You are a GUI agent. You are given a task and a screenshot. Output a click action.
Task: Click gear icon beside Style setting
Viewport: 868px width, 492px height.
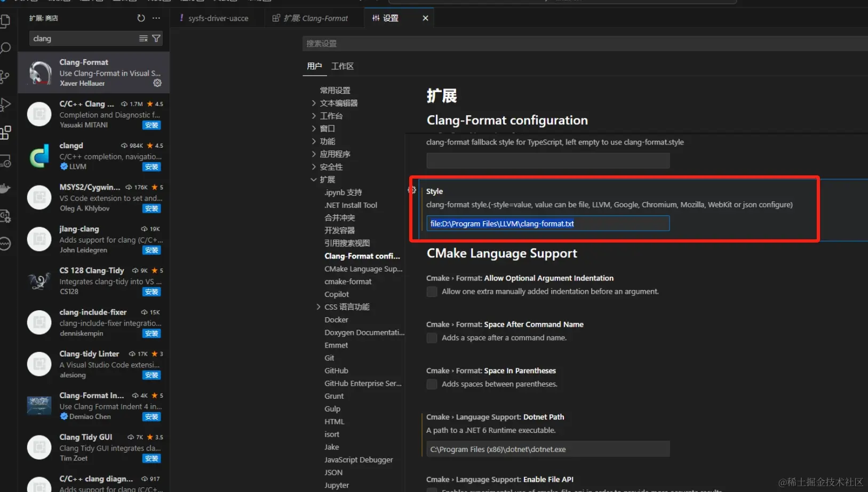coord(412,190)
